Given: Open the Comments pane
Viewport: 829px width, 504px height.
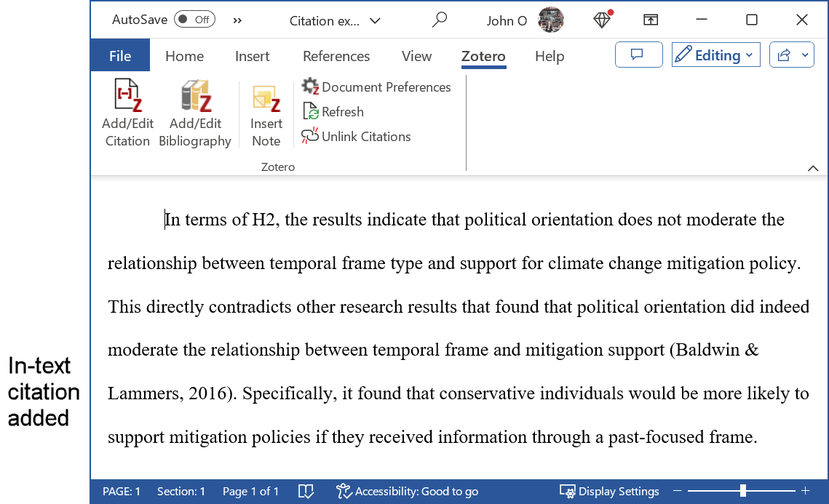Looking at the screenshot, I should [638, 55].
